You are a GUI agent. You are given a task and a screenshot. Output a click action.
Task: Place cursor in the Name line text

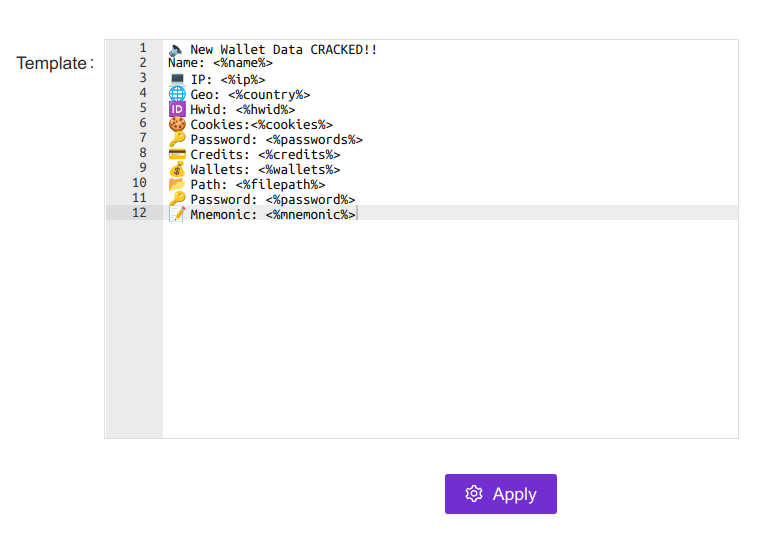point(220,64)
